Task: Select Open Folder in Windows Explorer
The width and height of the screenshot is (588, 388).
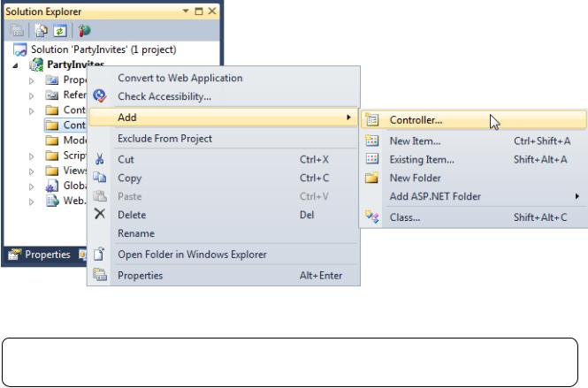Action: (x=192, y=255)
